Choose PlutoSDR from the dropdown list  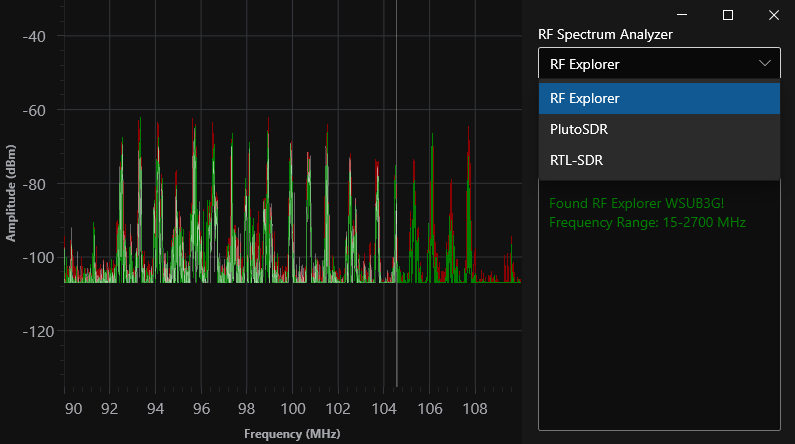[x=579, y=130]
